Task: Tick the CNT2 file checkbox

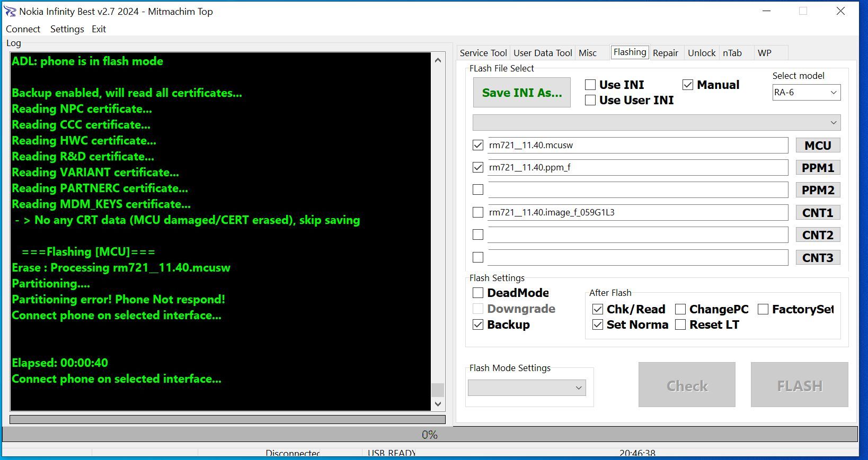Action: [478, 234]
